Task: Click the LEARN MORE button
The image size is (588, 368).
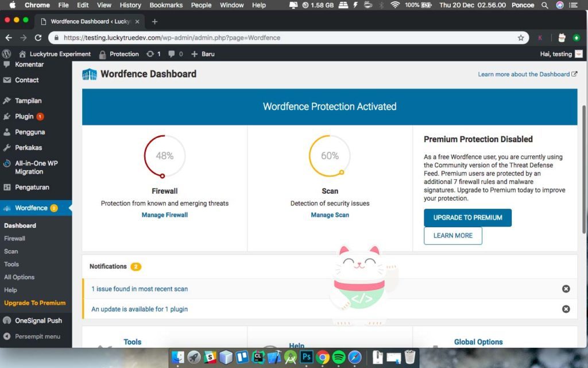Action: (453, 236)
